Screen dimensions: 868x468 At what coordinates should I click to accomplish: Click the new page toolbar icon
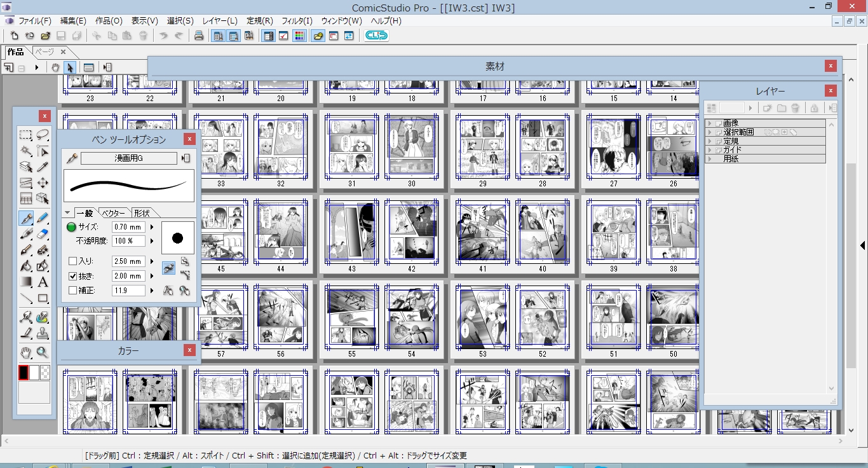pyautogui.click(x=13, y=36)
